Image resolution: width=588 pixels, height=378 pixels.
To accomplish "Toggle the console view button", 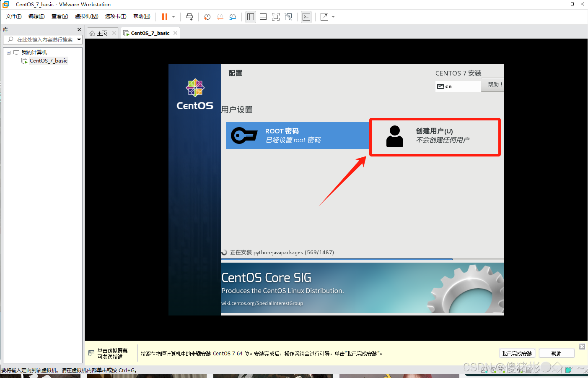I will (x=306, y=17).
